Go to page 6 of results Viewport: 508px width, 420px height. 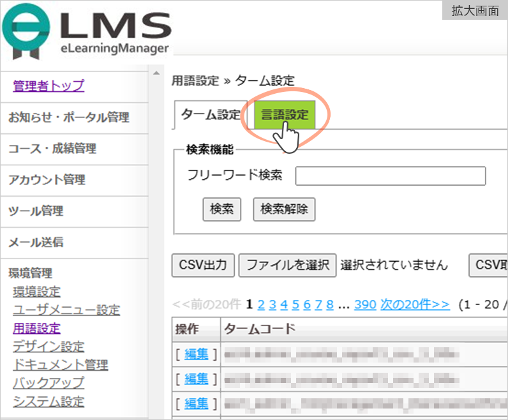click(x=307, y=304)
